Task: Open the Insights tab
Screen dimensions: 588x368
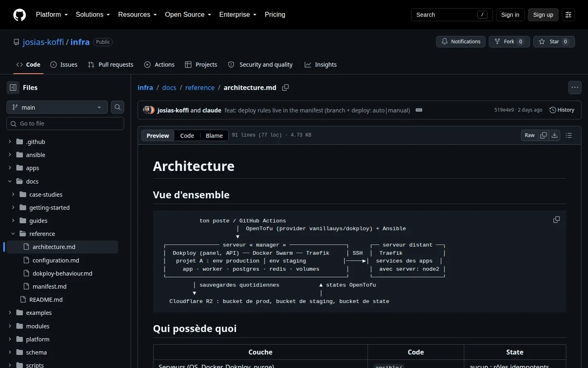Action: pos(321,65)
